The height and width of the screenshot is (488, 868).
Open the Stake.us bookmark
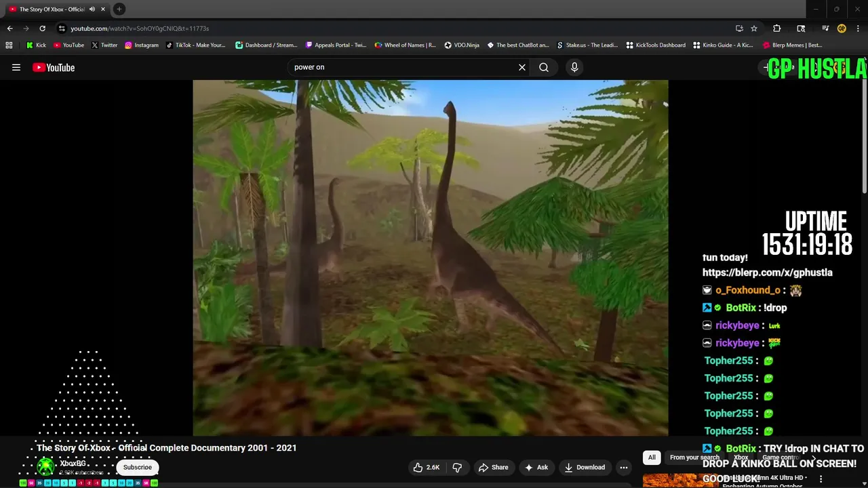[587, 45]
